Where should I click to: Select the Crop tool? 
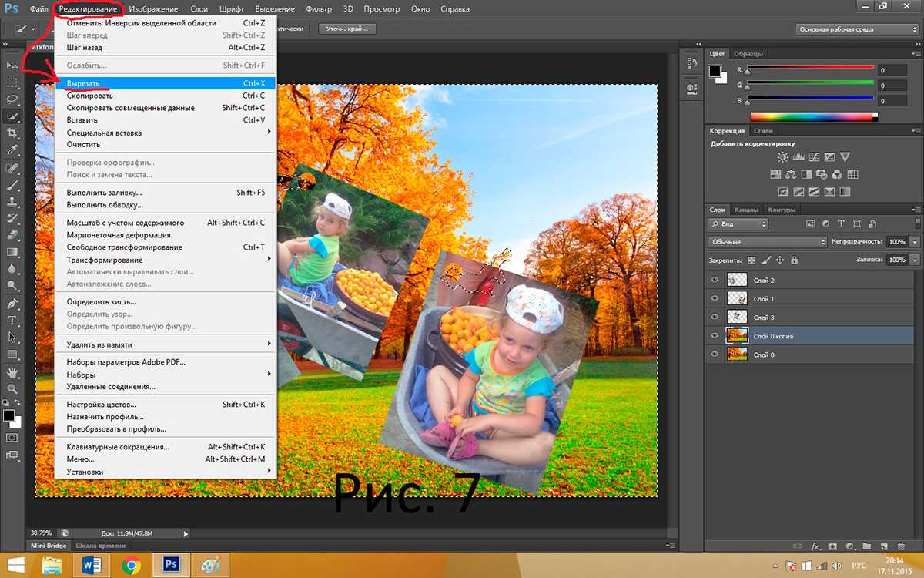pyautogui.click(x=12, y=133)
